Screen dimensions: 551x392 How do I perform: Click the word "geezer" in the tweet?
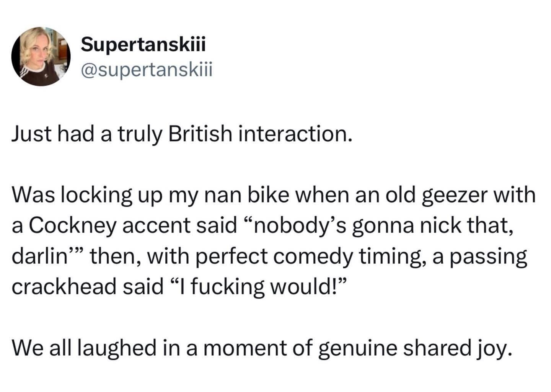448,195
